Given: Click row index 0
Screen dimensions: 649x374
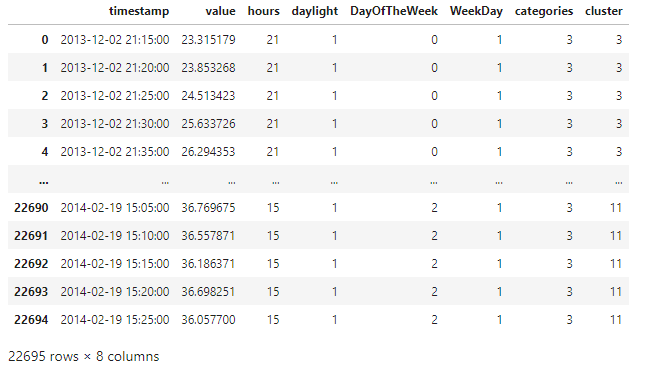Looking at the screenshot, I should point(45,40).
